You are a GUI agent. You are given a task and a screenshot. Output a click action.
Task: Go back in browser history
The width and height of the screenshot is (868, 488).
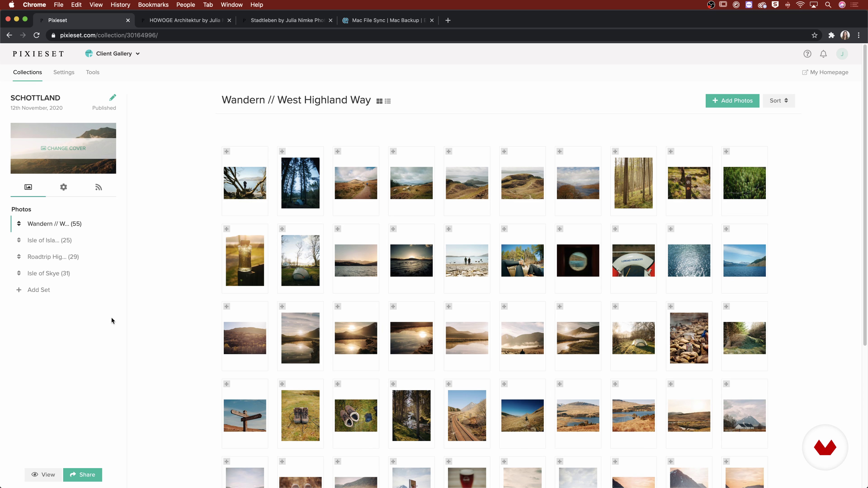pyautogui.click(x=9, y=35)
